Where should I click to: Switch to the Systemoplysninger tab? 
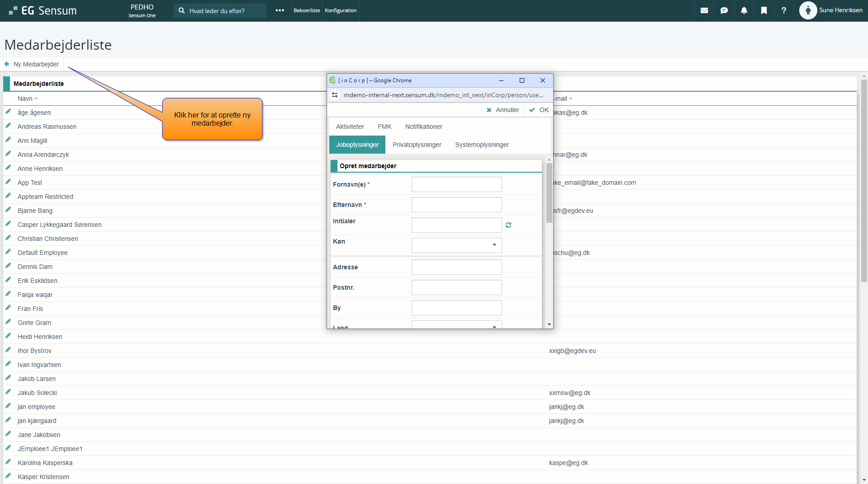pyautogui.click(x=482, y=145)
